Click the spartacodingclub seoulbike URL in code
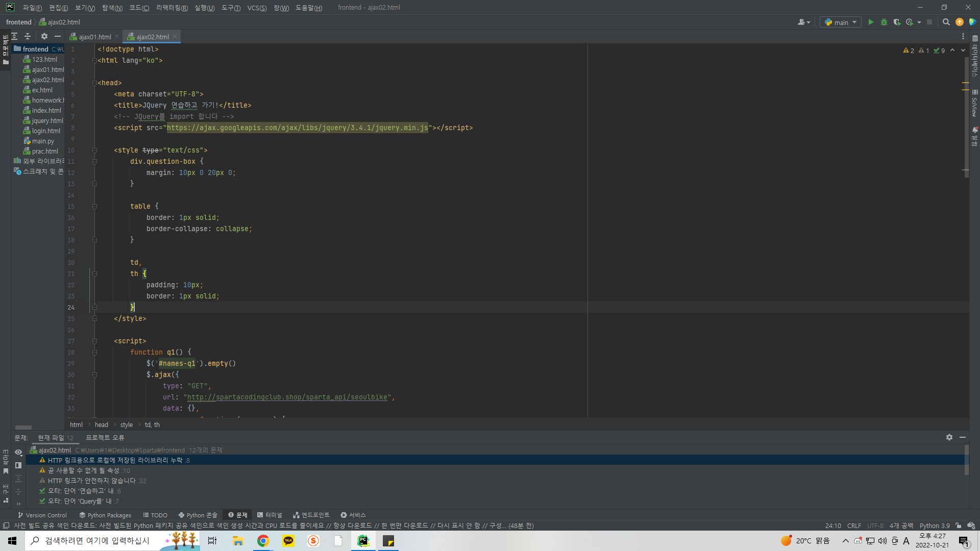Screen dimensions: 980x551 tap(287, 397)
